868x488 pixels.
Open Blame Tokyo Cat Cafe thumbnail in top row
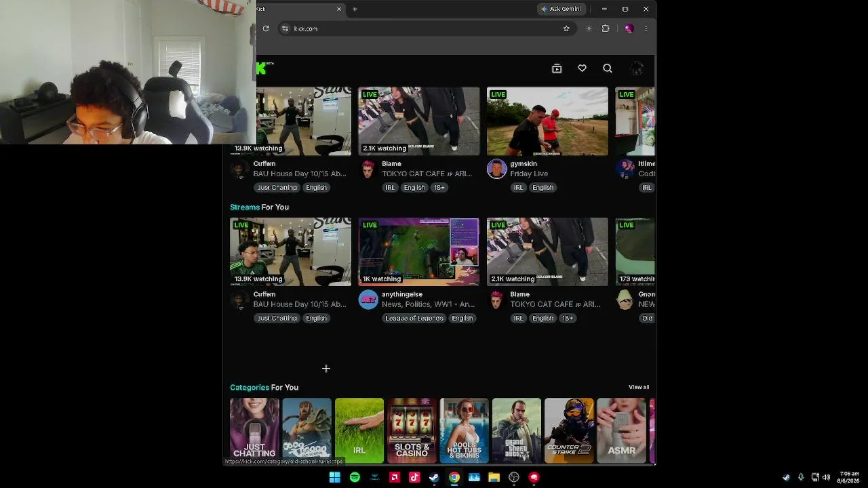[419, 121]
